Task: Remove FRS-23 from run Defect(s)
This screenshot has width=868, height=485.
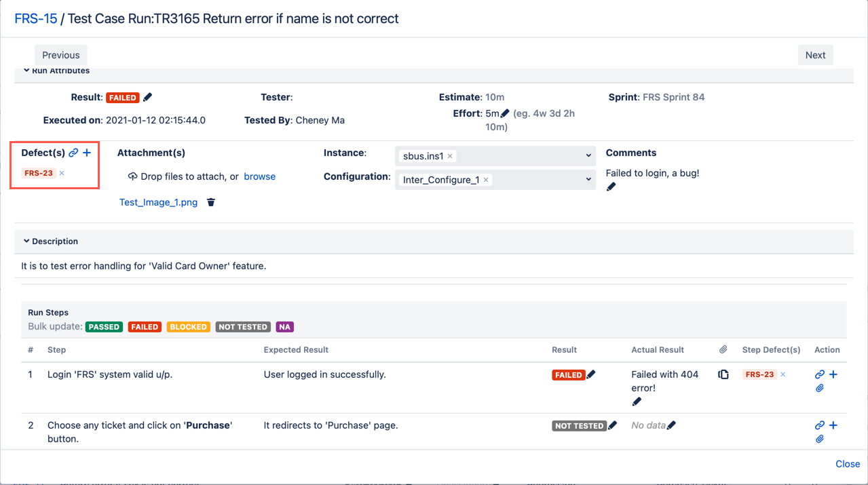Action: [x=62, y=174]
